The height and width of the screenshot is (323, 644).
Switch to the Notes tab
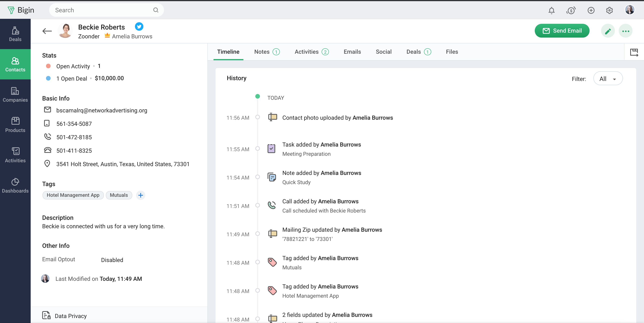[262, 52]
